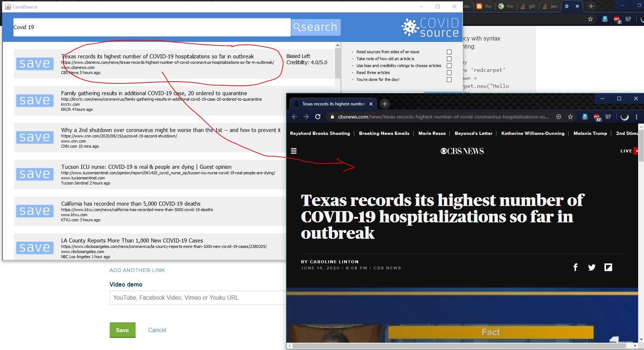This screenshot has height=350, width=644.
Task: Close the 'Texas records its highest number' tab
Action: [371, 104]
